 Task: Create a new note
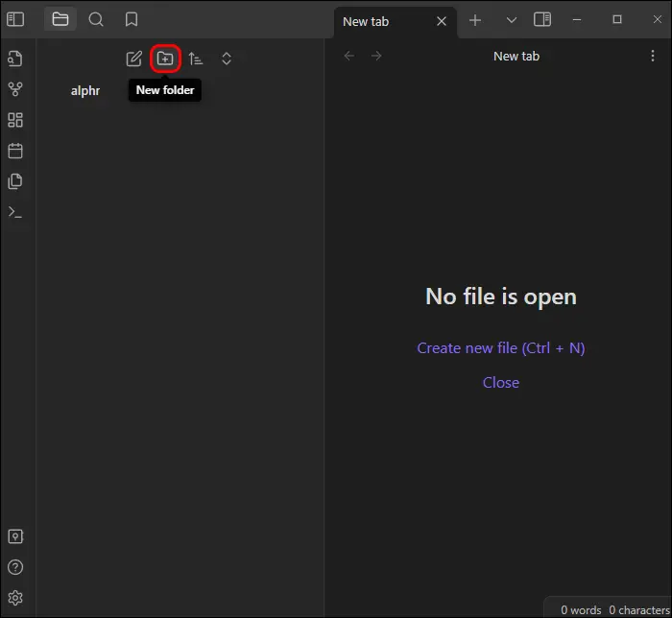pyautogui.click(x=134, y=59)
